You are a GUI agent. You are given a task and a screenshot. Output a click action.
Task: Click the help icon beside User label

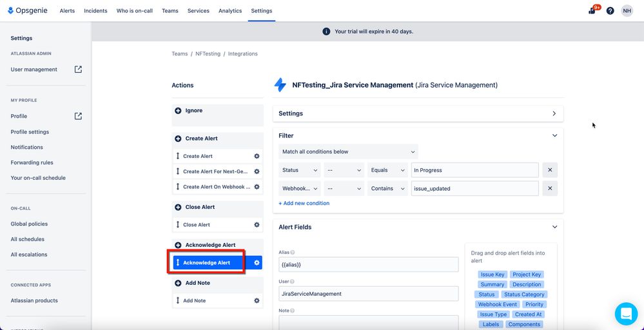pos(293,282)
